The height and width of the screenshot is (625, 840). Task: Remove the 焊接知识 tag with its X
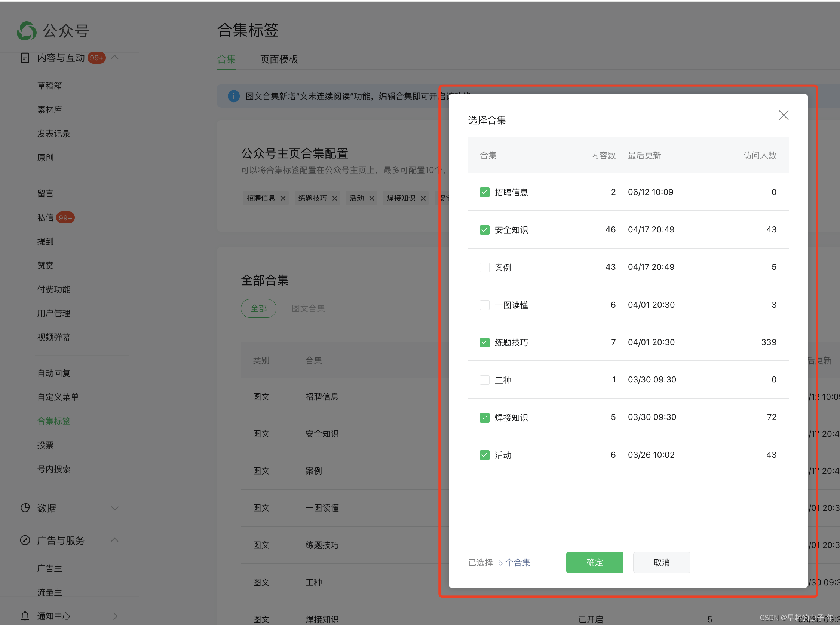(x=423, y=198)
